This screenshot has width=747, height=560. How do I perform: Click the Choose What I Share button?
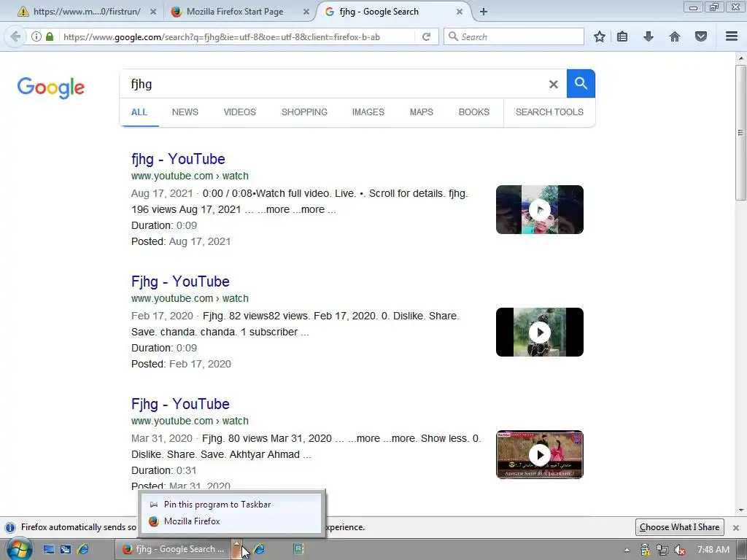(x=679, y=527)
